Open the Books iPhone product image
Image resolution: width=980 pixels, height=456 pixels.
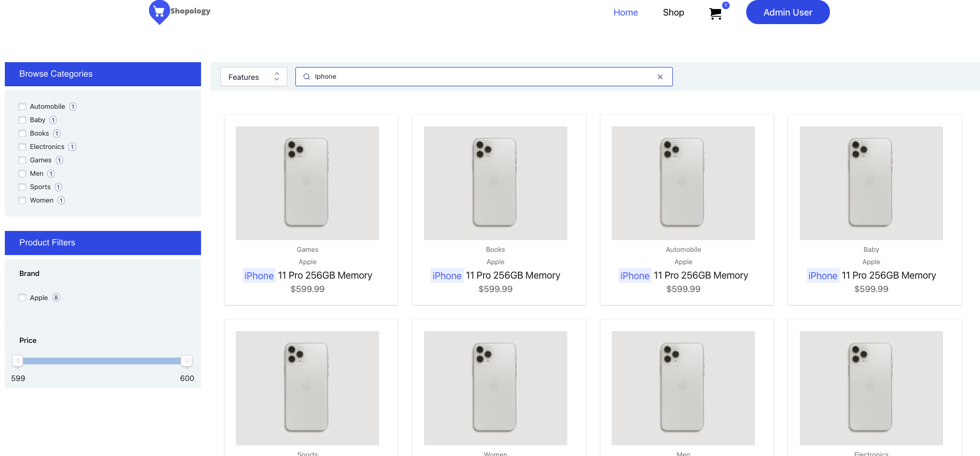[x=495, y=183]
